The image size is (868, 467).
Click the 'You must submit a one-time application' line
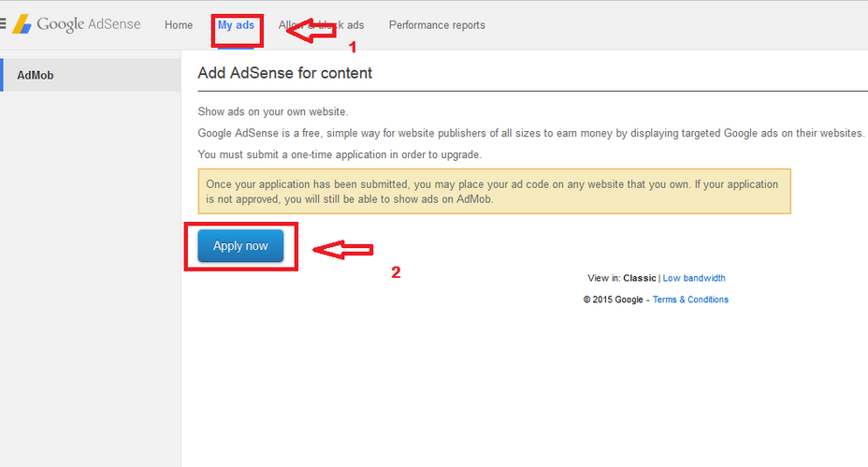point(340,154)
